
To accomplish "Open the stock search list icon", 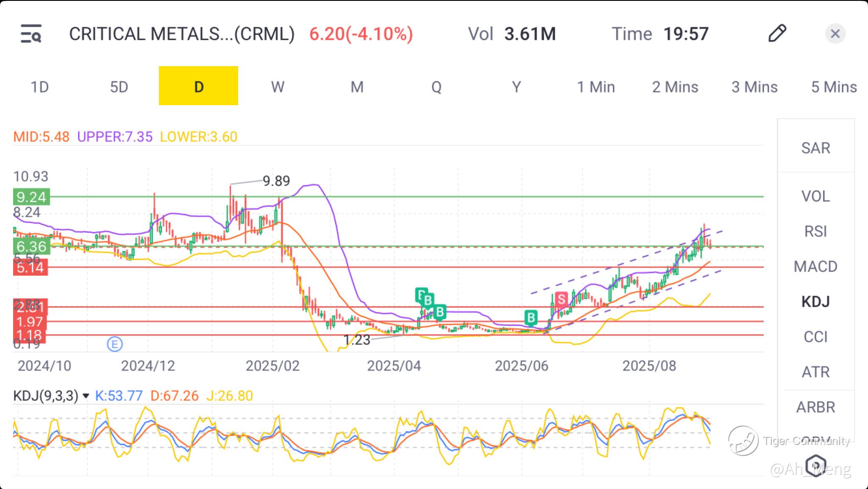I will point(31,34).
